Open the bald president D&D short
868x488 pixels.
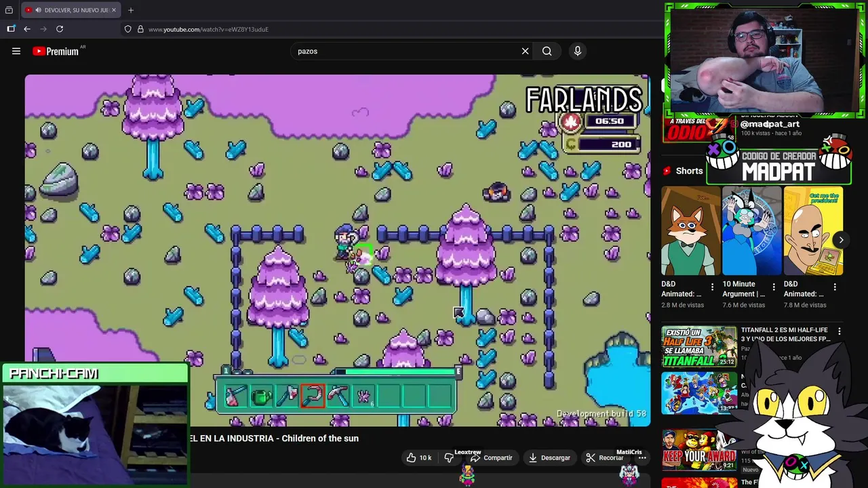(813, 231)
